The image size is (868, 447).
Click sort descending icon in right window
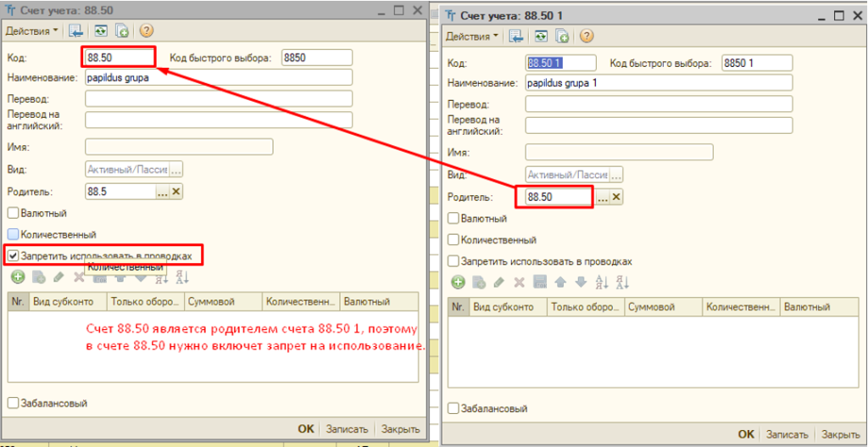(622, 282)
